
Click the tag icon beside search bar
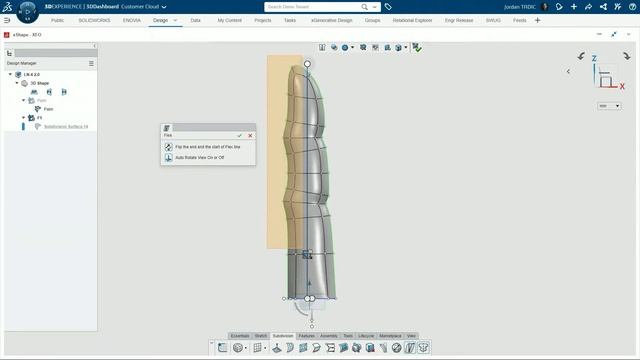(388, 7)
